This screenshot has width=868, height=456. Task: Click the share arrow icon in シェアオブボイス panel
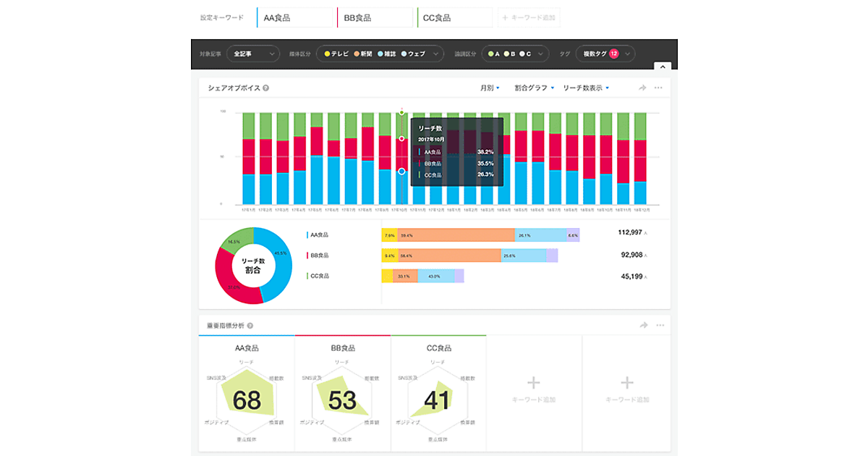pyautogui.click(x=642, y=88)
